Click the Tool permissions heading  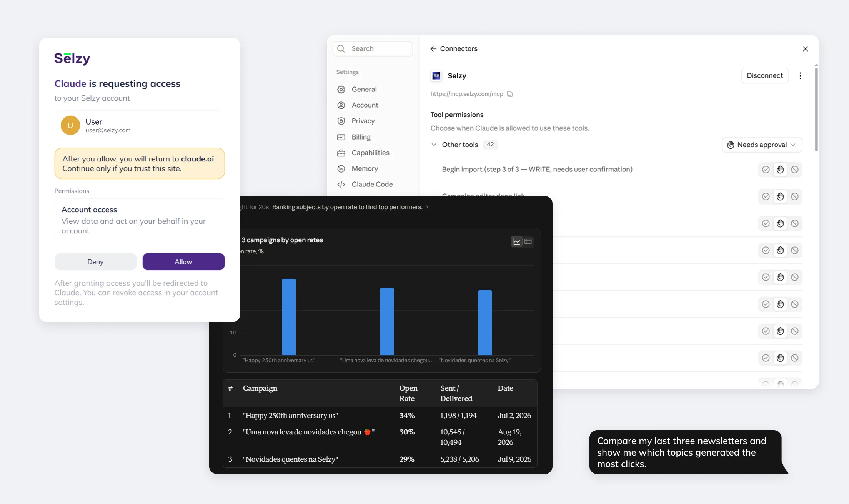(457, 115)
